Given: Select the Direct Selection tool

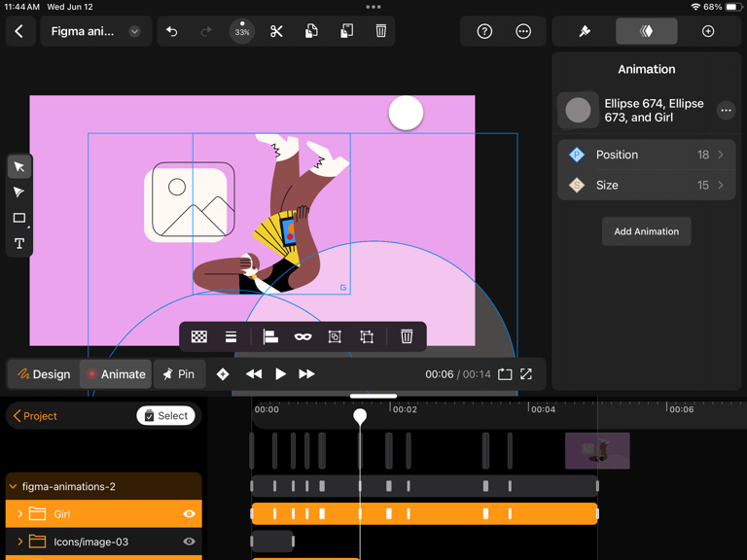Looking at the screenshot, I should coord(19,192).
